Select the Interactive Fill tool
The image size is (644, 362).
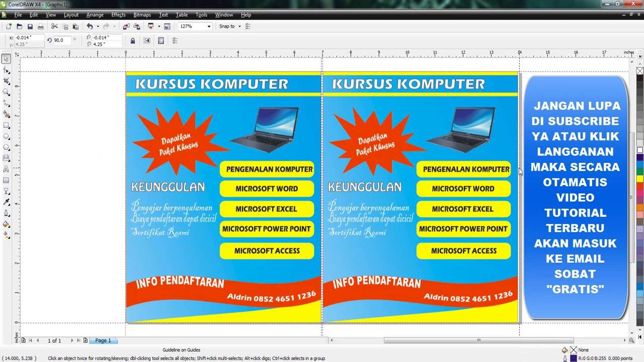6,235
